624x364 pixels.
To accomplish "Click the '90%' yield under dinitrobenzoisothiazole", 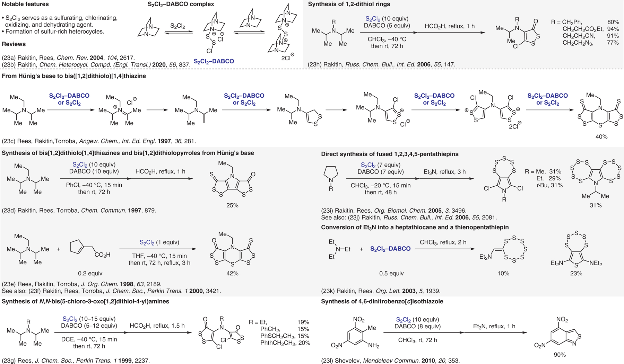I will click(560, 355).
